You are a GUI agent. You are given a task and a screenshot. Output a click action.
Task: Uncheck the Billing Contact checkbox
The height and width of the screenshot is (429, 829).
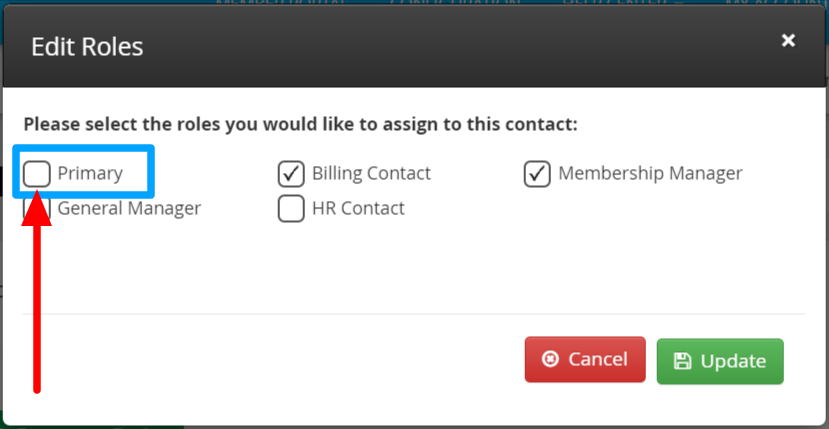(291, 174)
